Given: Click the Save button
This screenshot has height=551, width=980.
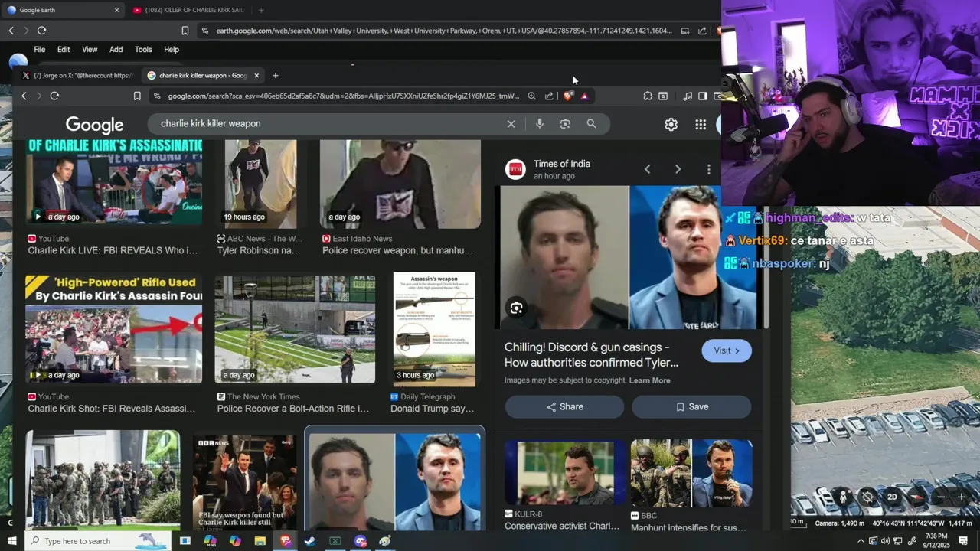Looking at the screenshot, I should 691,407.
